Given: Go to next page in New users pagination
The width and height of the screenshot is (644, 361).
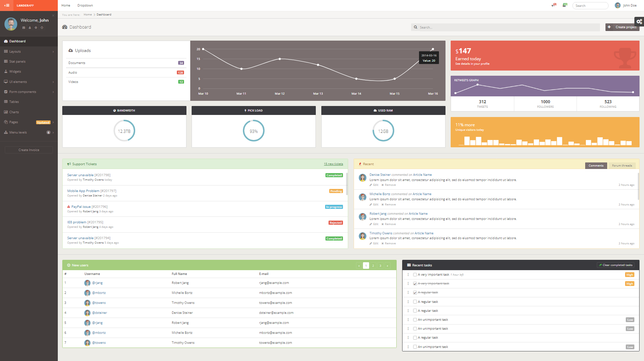Looking at the screenshot, I should (x=388, y=266).
